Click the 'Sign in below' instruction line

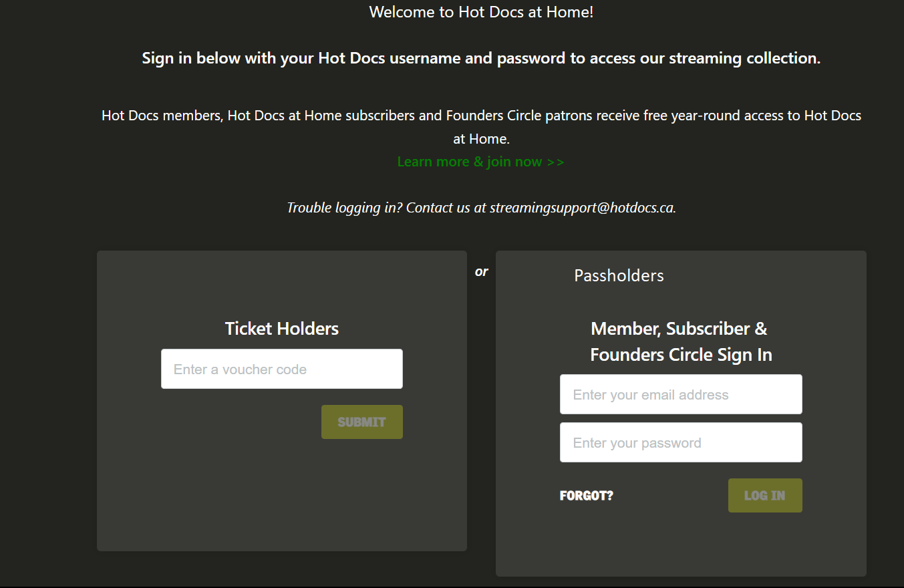(x=481, y=58)
